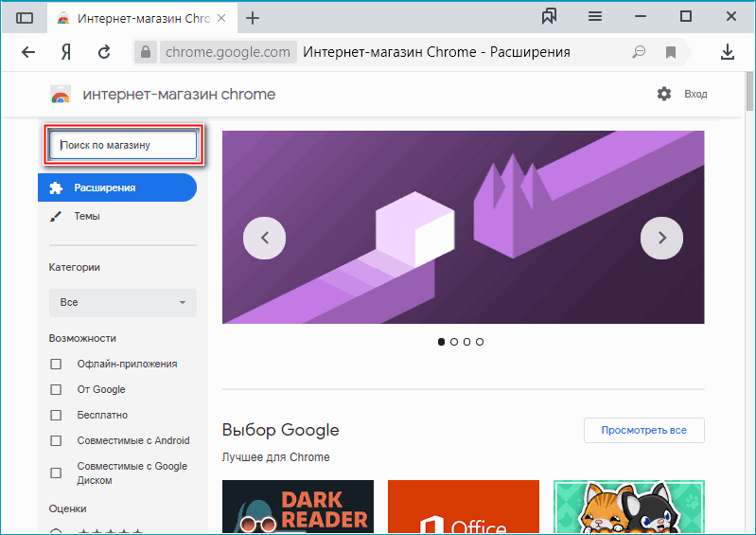The width and height of the screenshot is (756, 535).
Task: Click the Выбор Google heading
Action: click(x=281, y=430)
